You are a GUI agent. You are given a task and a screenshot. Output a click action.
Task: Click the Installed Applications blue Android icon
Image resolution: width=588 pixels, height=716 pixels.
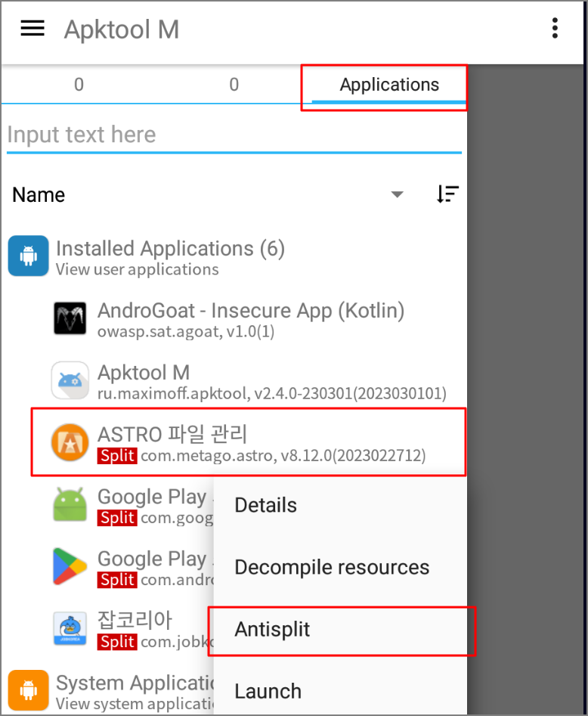point(28,256)
